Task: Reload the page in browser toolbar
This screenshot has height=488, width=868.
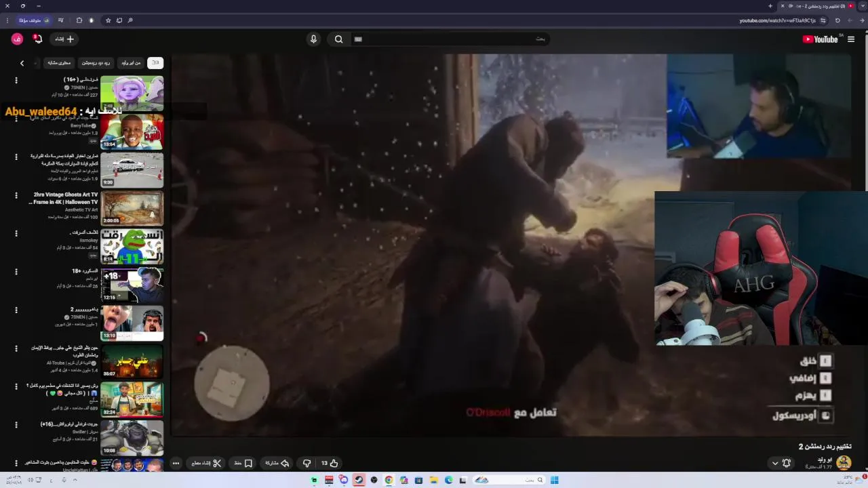Action: click(x=837, y=20)
